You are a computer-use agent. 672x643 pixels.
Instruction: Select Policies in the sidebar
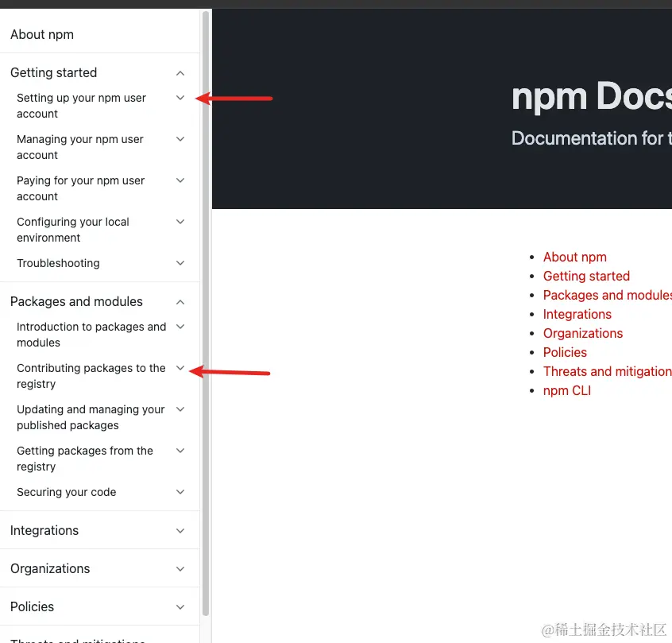32,607
